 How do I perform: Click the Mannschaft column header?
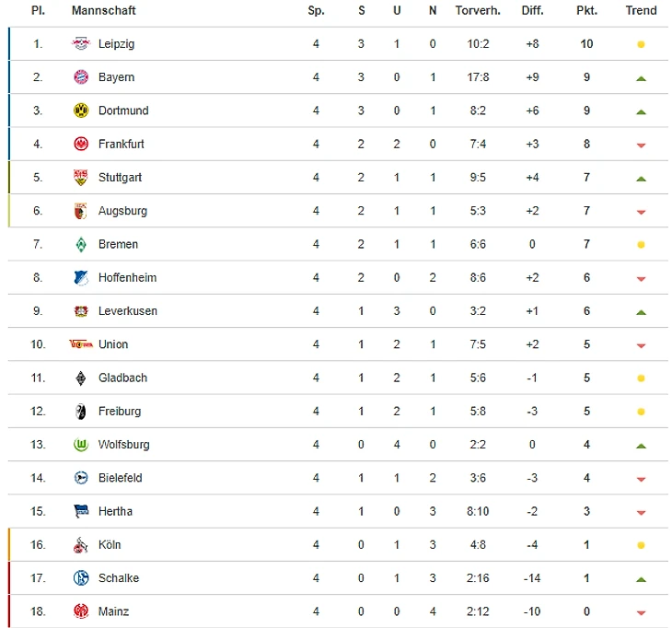103,11
